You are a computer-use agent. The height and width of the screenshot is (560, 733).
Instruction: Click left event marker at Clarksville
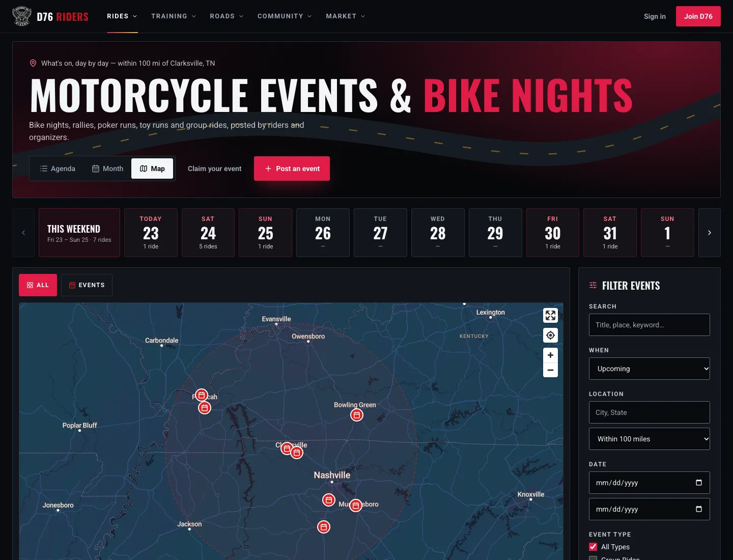[x=287, y=449]
